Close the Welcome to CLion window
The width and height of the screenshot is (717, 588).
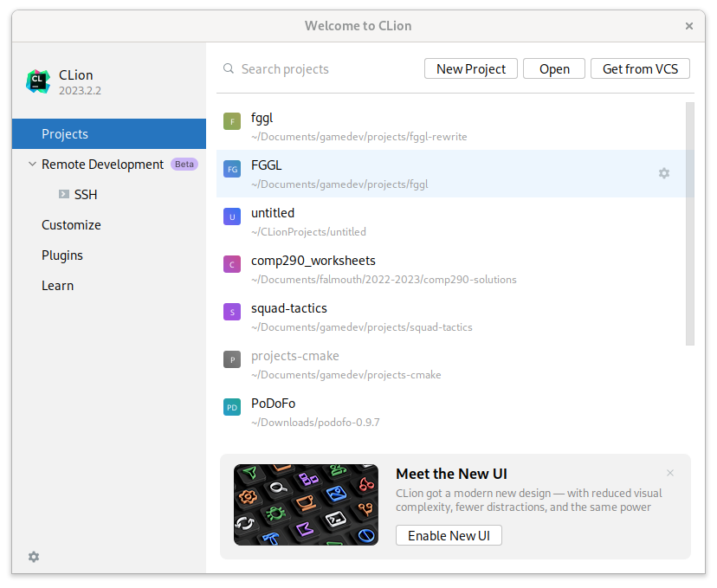point(689,26)
